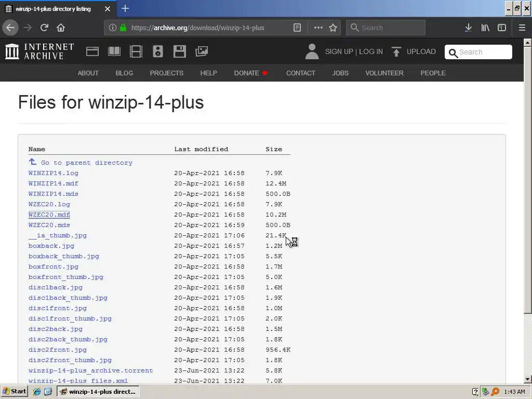Open disc2front.jpg image link
Screen dimensions: 532x399
57,350
